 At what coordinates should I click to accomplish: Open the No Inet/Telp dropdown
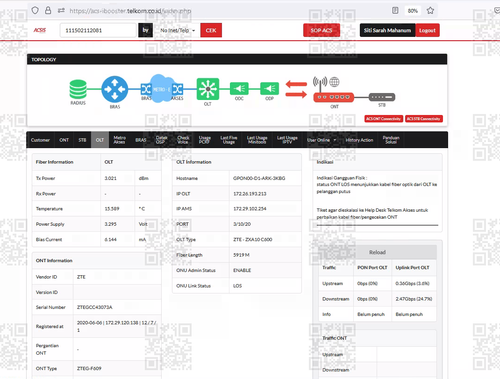pos(178,30)
